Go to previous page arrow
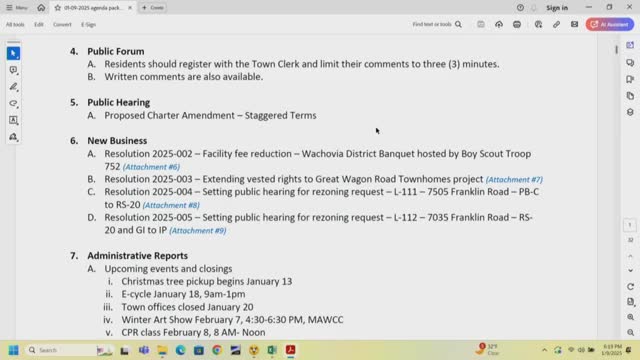This screenshot has width=640, height=360. pos(630,256)
